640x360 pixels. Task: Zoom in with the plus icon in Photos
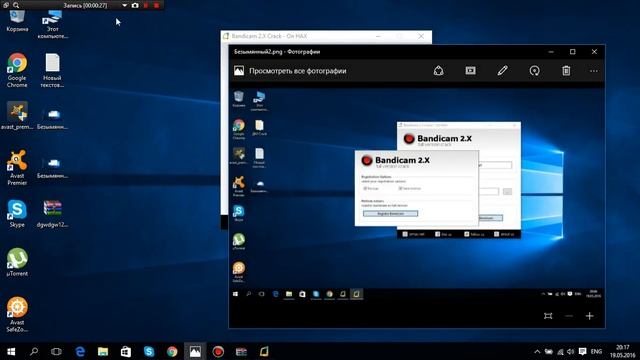pos(589,316)
